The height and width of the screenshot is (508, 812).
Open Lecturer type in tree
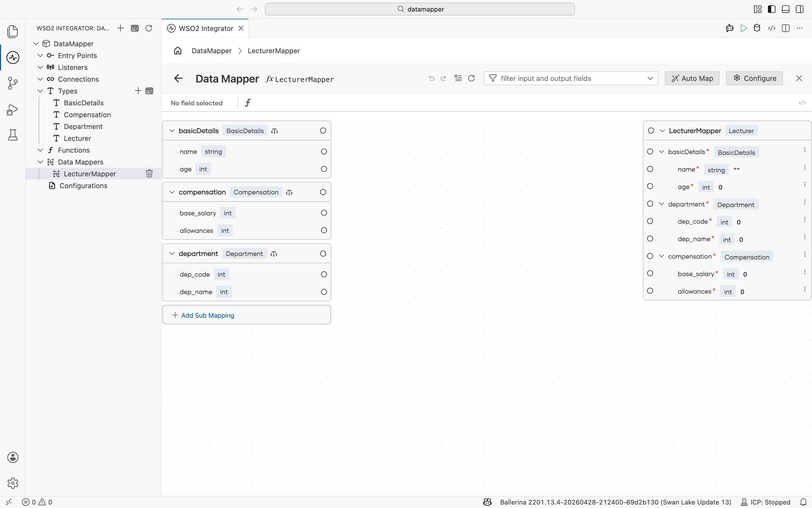coord(77,138)
